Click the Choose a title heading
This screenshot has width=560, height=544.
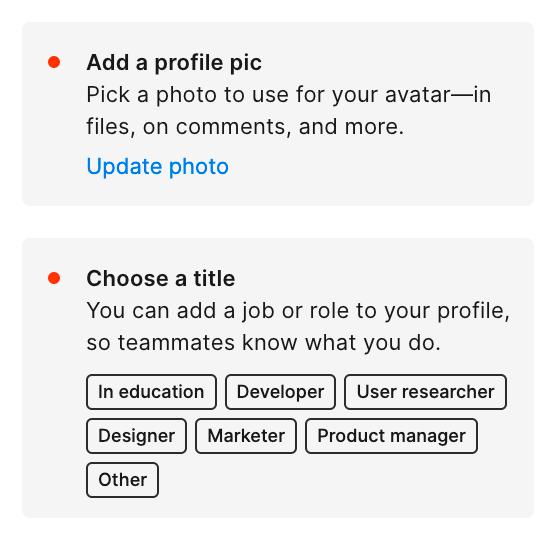coord(161,278)
